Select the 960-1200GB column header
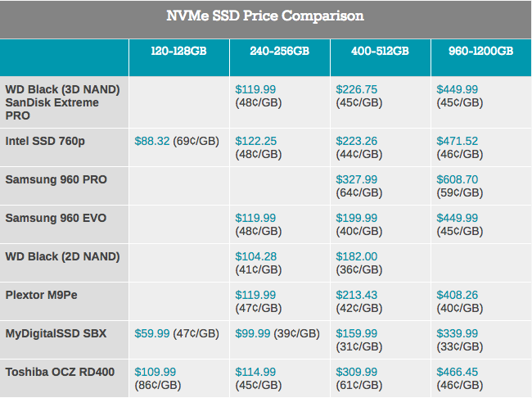This screenshot has height=398, width=532. tap(481, 51)
